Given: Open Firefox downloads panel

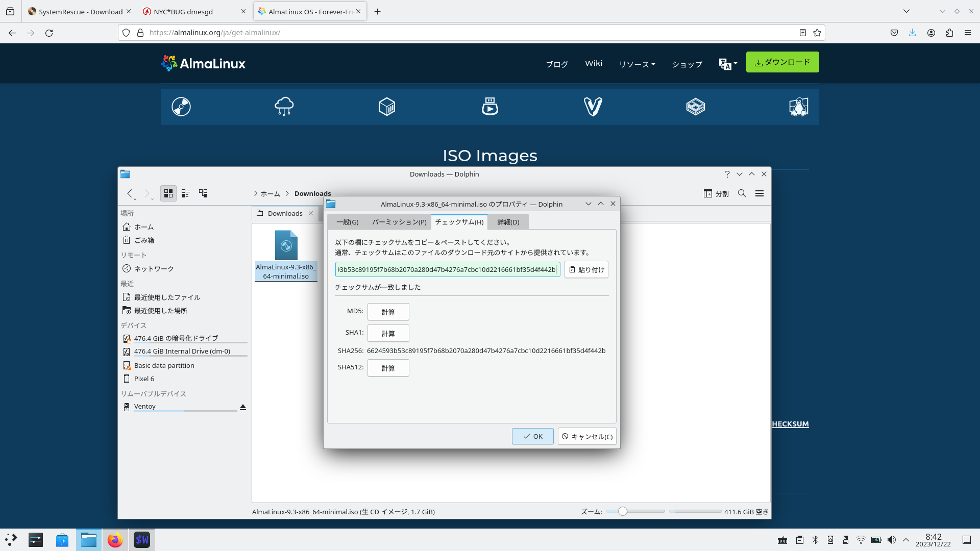Looking at the screenshot, I should [x=913, y=33].
